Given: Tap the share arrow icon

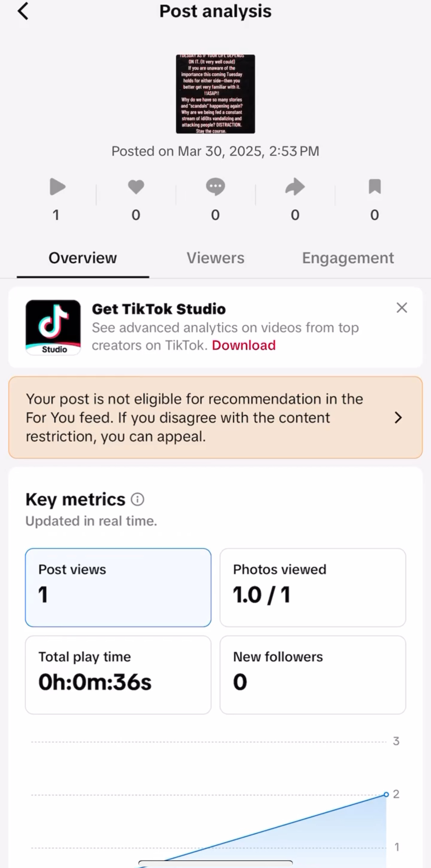Looking at the screenshot, I should (295, 187).
